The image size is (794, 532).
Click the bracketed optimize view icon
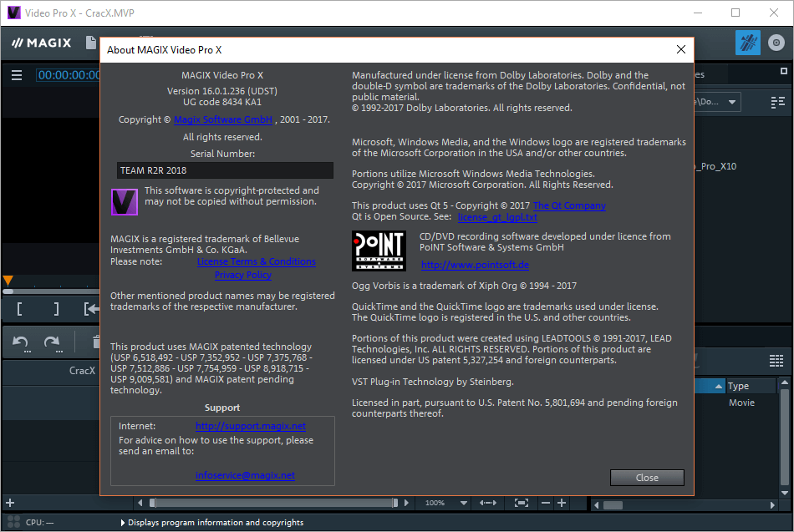coord(521,503)
